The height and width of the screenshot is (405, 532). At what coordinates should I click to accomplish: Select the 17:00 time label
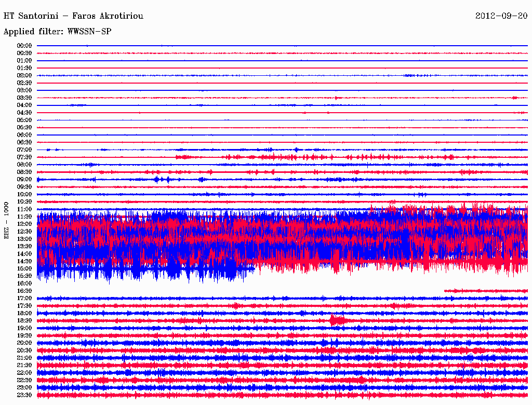click(24, 299)
